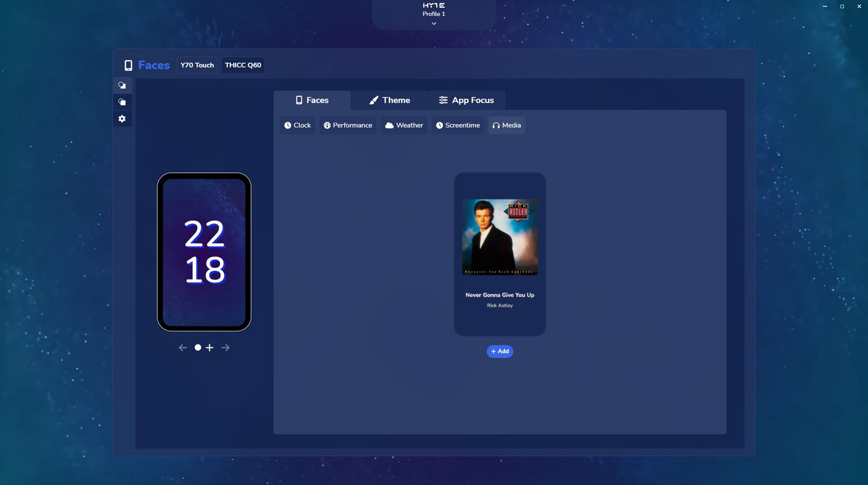The image size is (868, 485).
Task: Maximize the application window
Action: (842, 6)
